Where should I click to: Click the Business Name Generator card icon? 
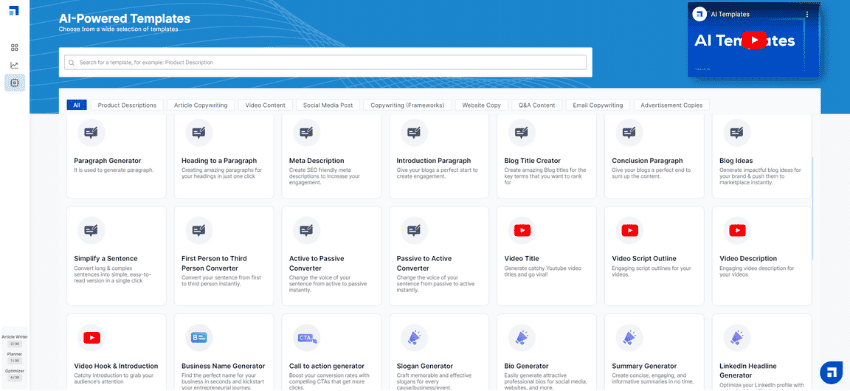199,338
